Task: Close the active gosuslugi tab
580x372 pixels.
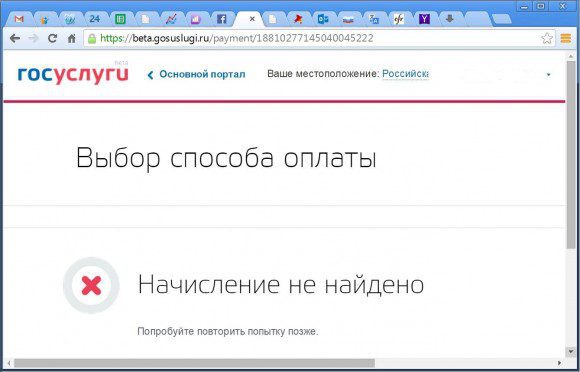Action: click(x=252, y=19)
